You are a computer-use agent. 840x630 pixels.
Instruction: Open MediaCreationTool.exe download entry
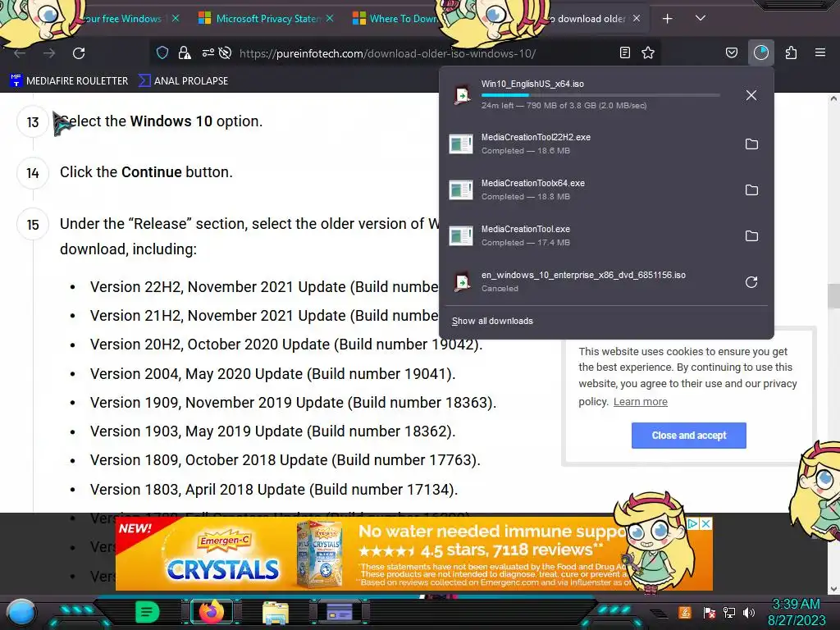click(x=589, y=235)
